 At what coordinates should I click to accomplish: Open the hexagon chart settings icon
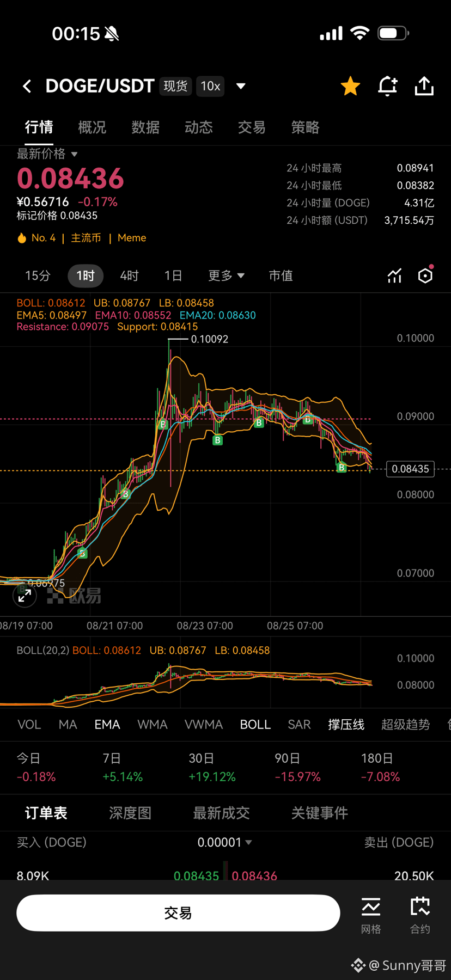(425, 275)
